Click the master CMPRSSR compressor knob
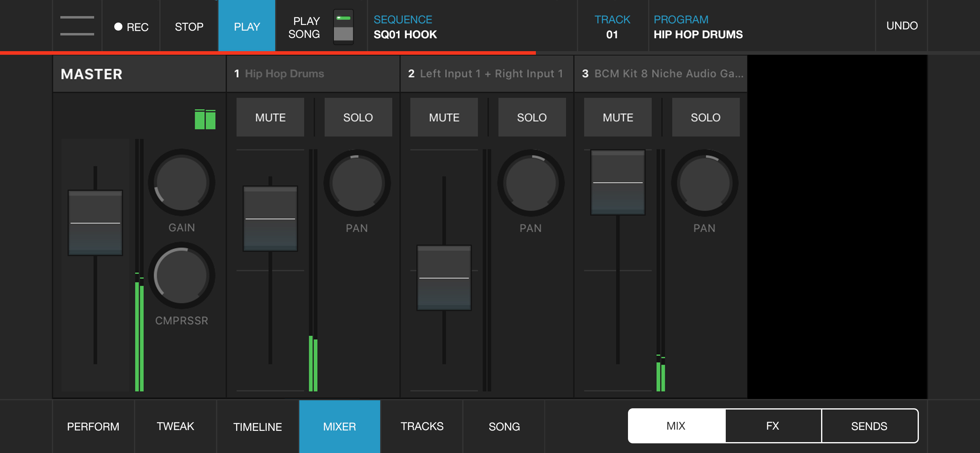 (181, 276)
